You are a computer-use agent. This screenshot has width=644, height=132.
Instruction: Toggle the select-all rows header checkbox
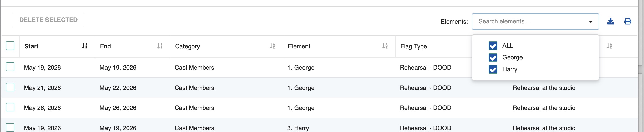tap(10, 46)
